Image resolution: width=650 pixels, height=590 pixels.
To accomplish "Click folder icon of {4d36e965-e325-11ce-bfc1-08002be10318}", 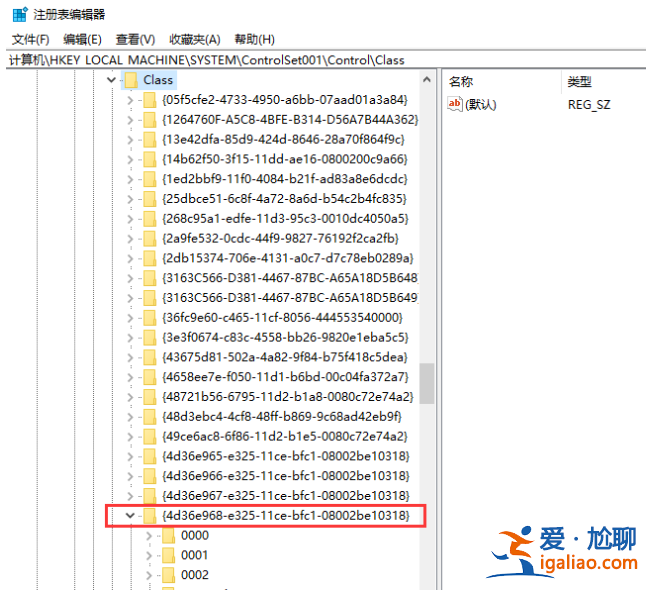I will 149,456.
